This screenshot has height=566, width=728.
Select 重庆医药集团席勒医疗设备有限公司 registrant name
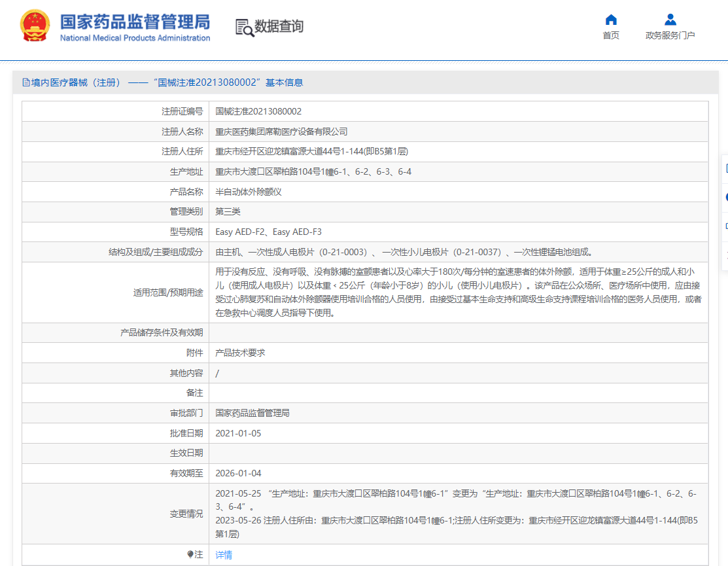click(x=281, y=132)
